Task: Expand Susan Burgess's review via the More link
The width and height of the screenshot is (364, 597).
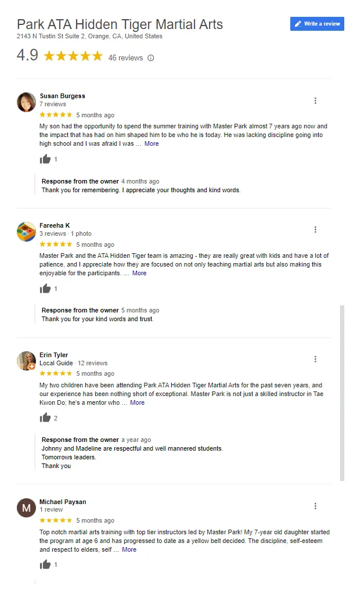Action: click(x=152, y=143)
